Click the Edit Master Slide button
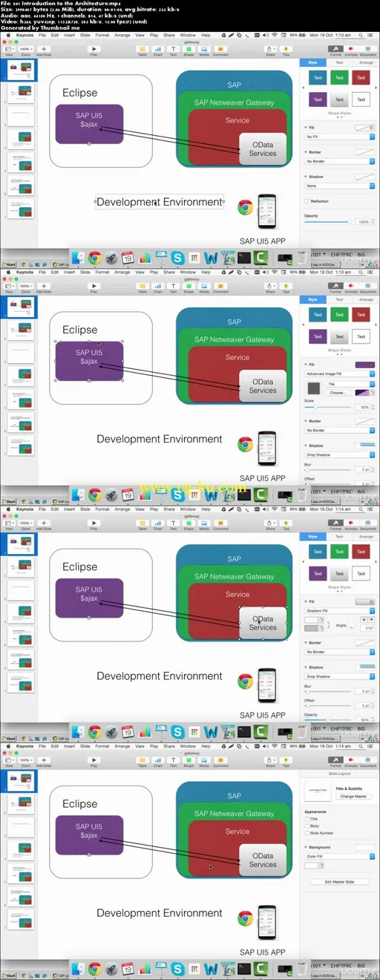Image resolution: width=380 pixels, height=980 pixels. 340,881
